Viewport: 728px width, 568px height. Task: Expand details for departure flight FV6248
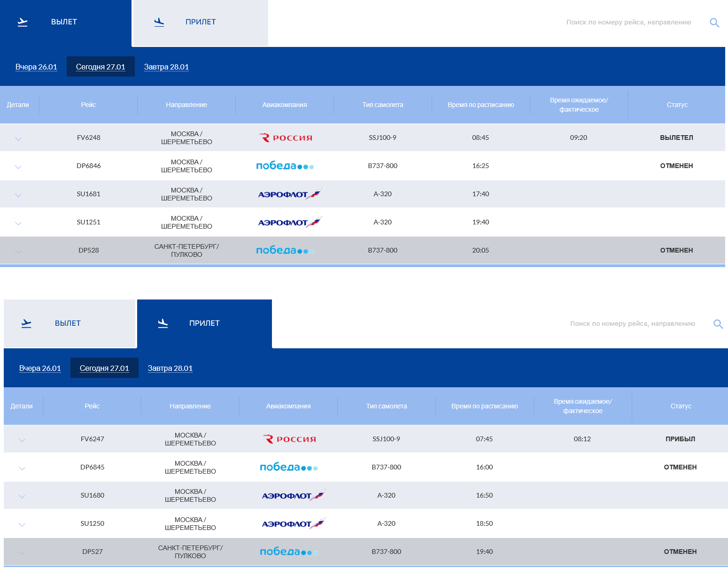18,138
